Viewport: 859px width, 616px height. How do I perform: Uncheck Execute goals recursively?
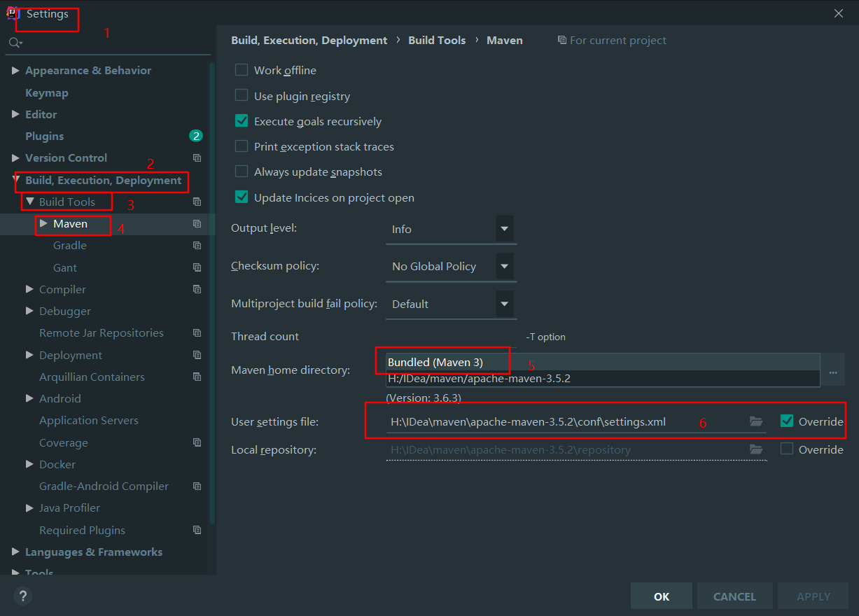tap(242, 121)
